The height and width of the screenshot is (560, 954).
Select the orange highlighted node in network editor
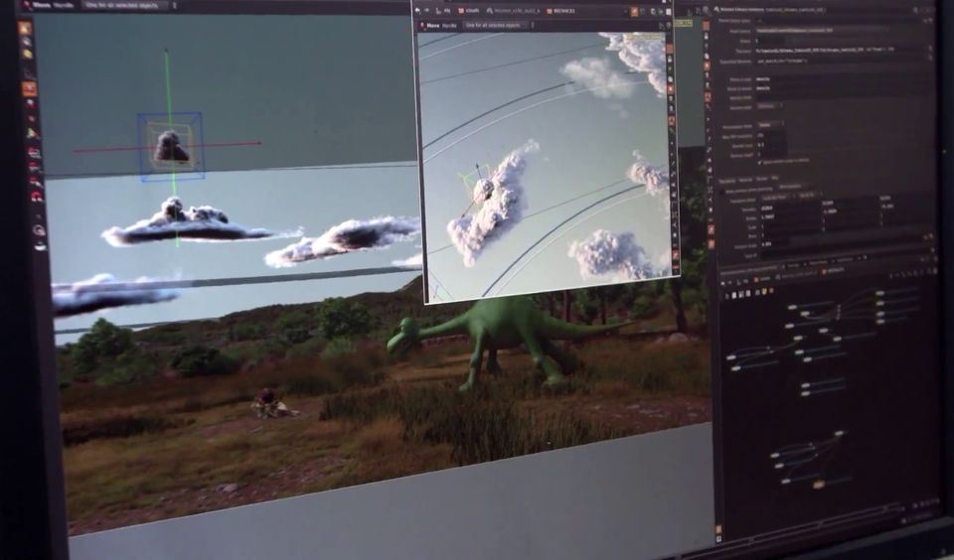(x=819, y=485)
